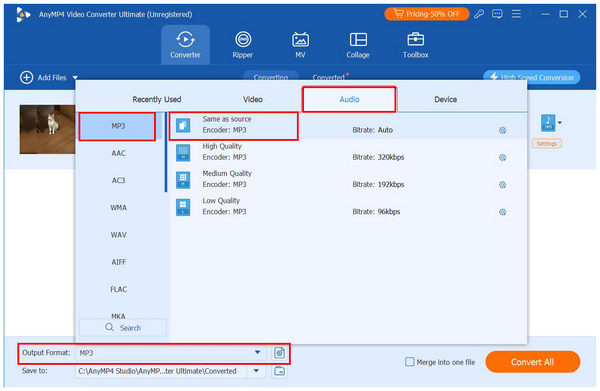Click Bitrate: Auto text
The width and height of the screenshot is (600, 391).
(372, 130)
